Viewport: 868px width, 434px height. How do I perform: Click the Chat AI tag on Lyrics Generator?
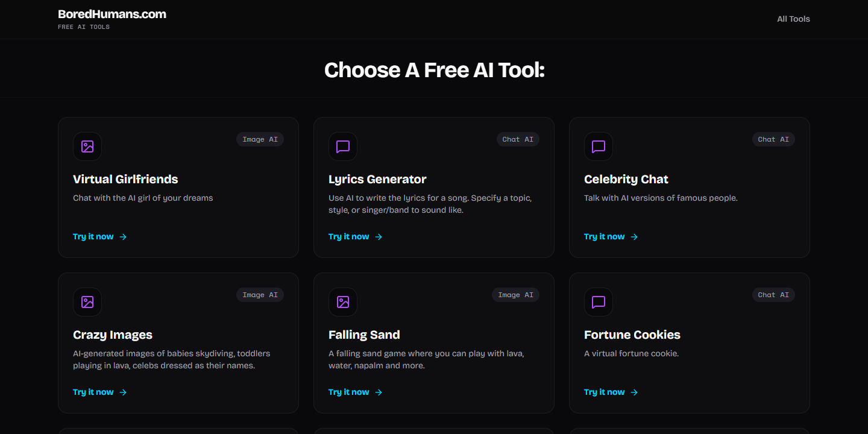click(x=518, y=139)
